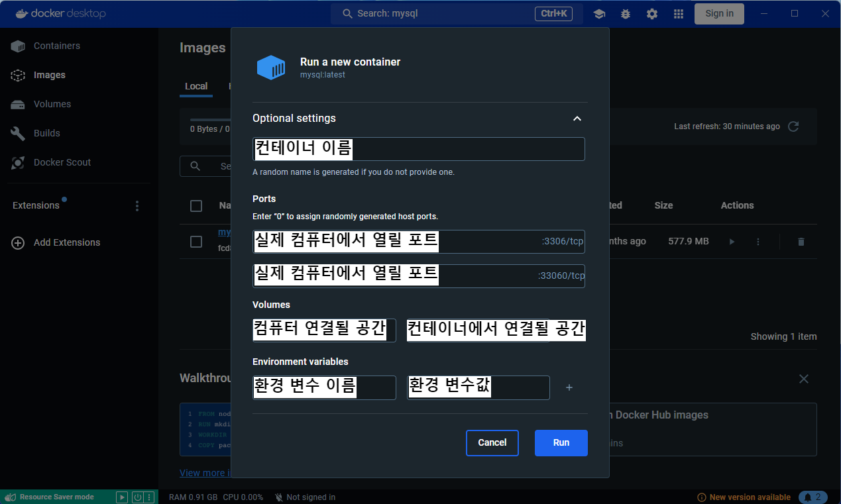Viewport: 841px width, 504px height.
Task: Click the Volumes host path field
Action: 324,330
